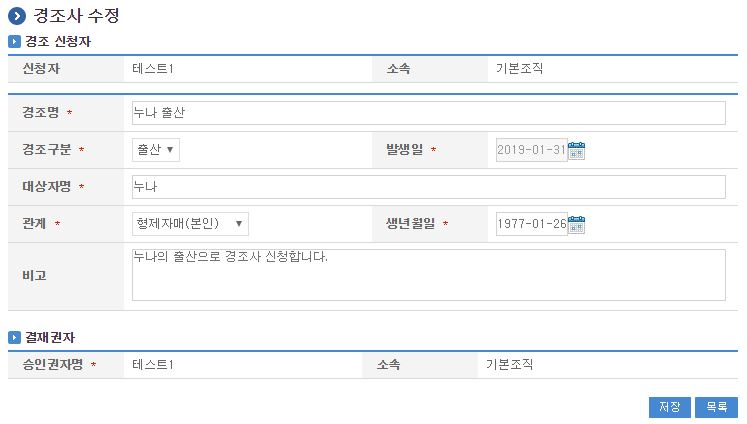Click the 경조 신청자 section icon

pyautogui.click(x=14, y=42)
